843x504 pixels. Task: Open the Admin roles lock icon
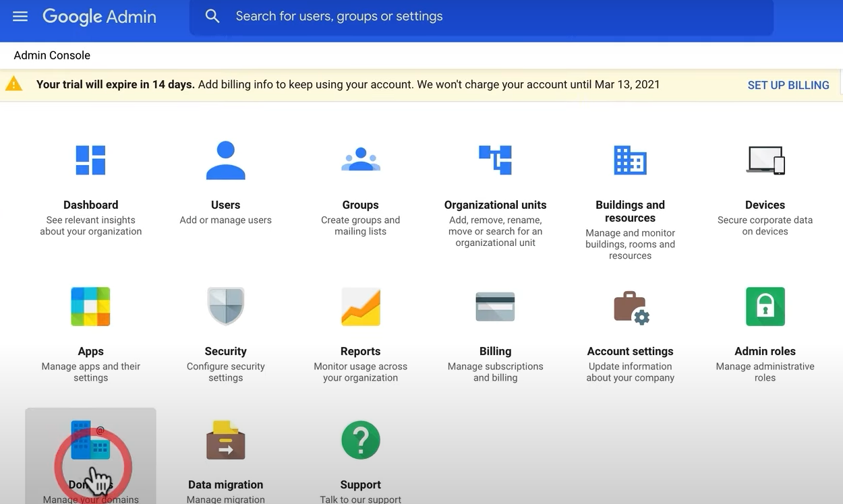tap(765, 307)
